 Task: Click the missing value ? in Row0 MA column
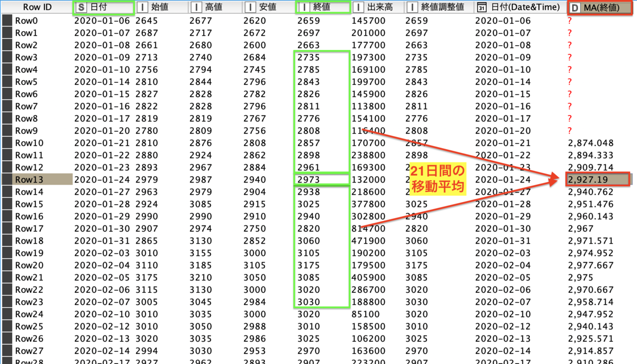(x=570, y=21)
